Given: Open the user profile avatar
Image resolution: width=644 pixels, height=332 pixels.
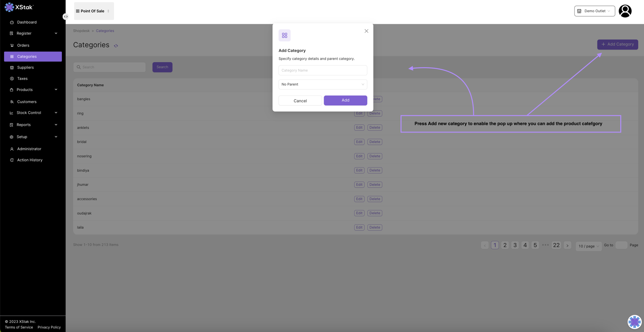Looking at the screenshot, I should click(625, 11).
